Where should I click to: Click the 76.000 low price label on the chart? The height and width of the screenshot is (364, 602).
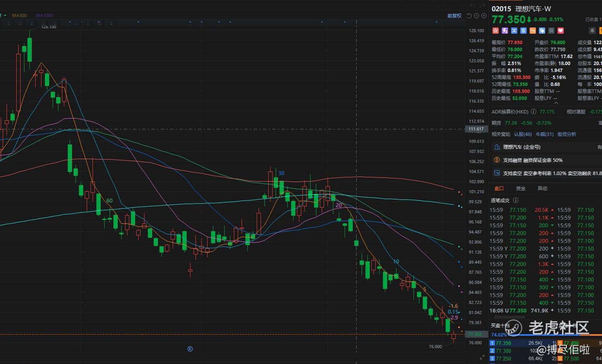click(x=436, y=347)
